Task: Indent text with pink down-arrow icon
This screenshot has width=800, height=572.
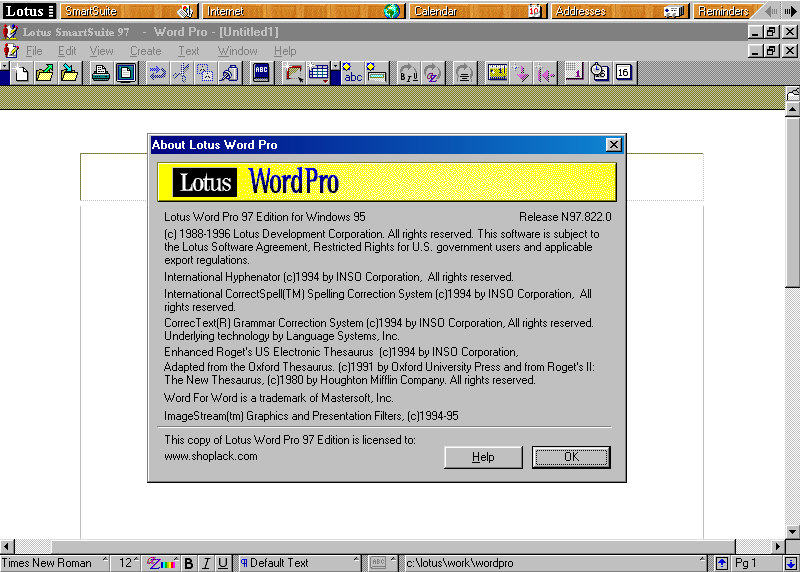Action: (x=521, y=73)
